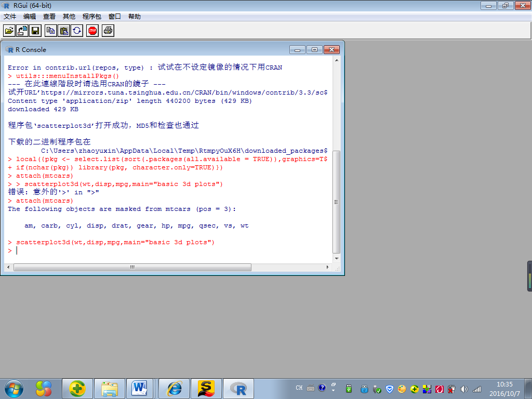Open Windows Explorer from taskbar
This screenshot has height=399, width=532.
pos(110,389)
